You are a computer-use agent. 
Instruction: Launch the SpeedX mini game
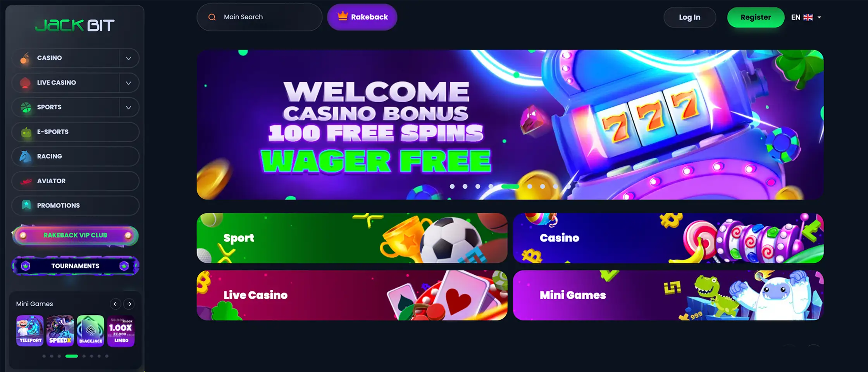tap(60, 331)
